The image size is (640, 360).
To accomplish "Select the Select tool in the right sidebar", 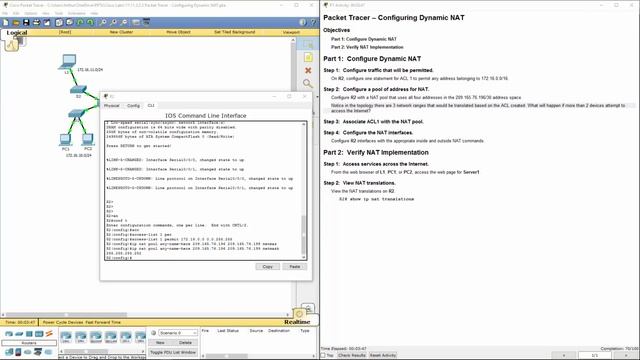I will (x=308, y=44).
